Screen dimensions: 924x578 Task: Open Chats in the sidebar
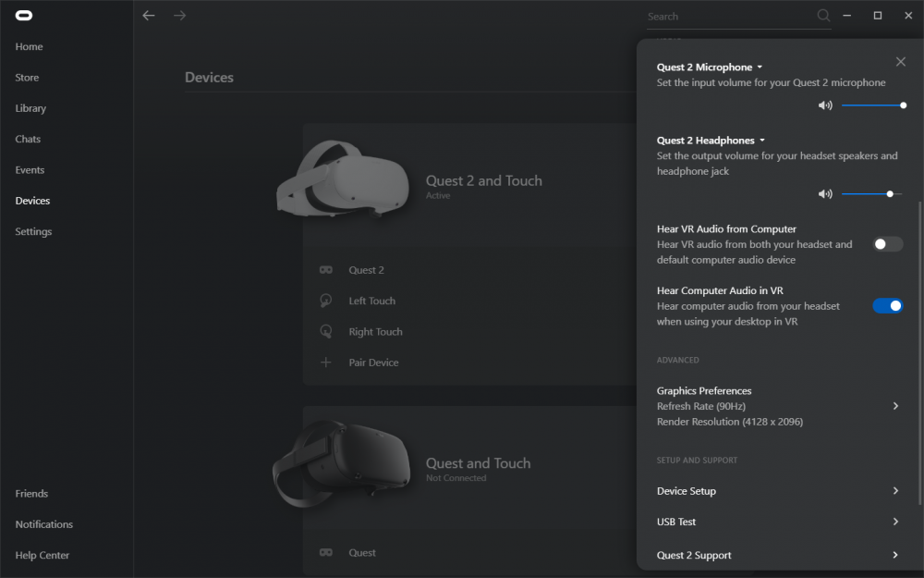coord(28,140)
